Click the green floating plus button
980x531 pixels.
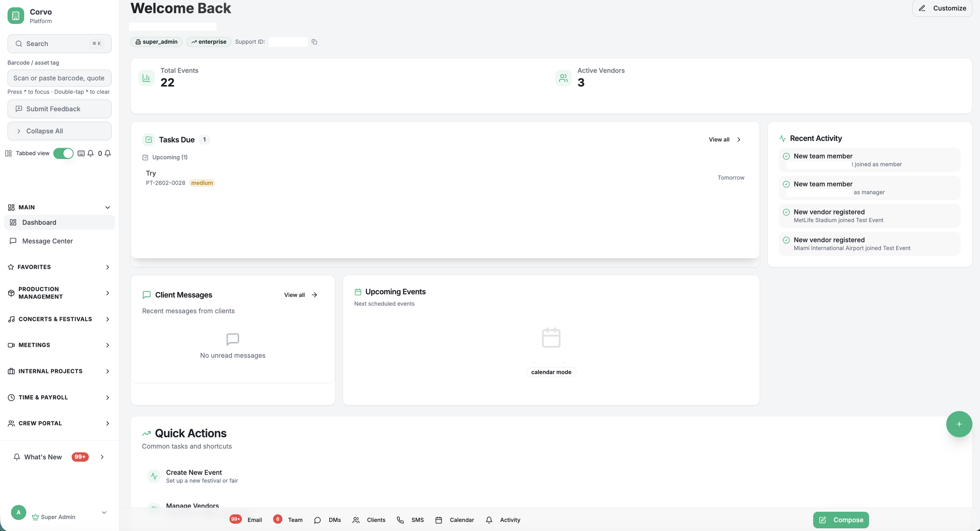click(x=958, y=424)
